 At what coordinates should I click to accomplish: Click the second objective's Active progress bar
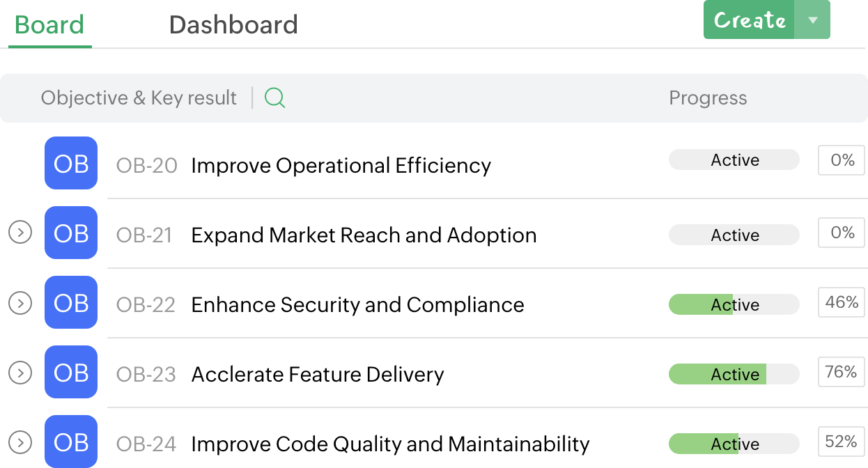click(x=734, y=235)
